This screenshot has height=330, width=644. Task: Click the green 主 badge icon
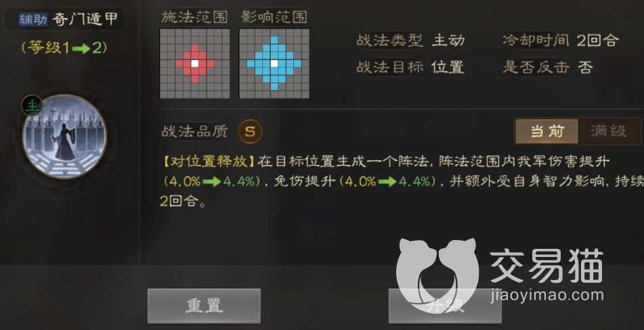(32, 105)
